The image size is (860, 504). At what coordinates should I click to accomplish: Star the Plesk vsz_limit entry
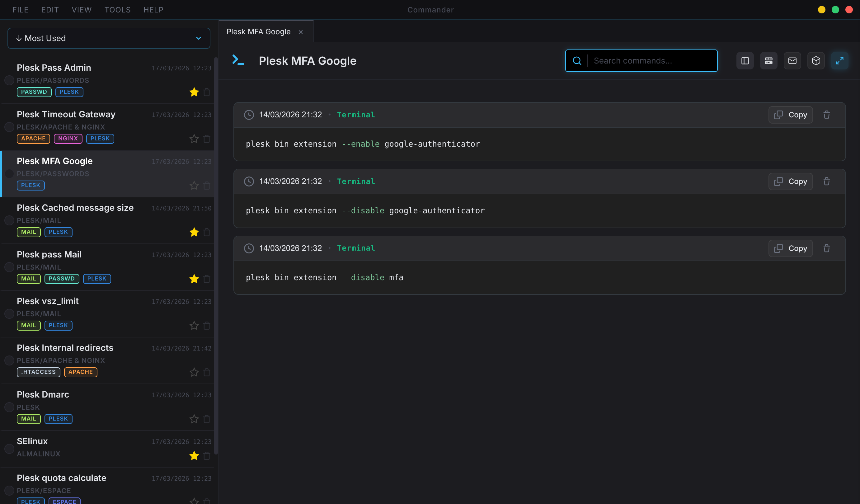point(194,326)
